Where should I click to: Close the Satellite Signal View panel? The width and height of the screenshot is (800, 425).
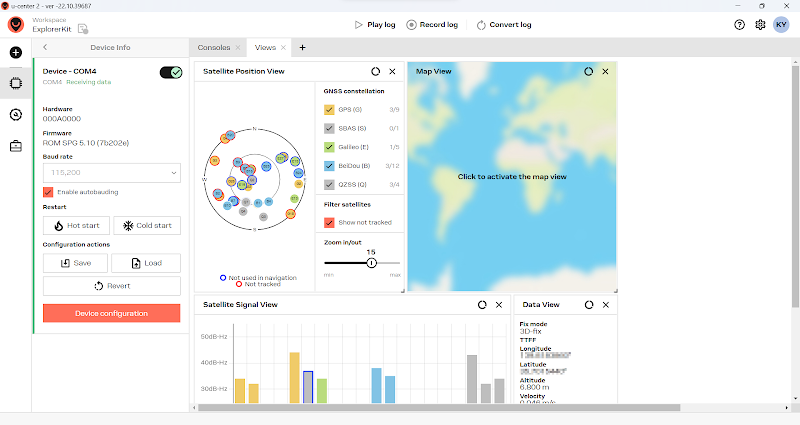click(499, 305)
